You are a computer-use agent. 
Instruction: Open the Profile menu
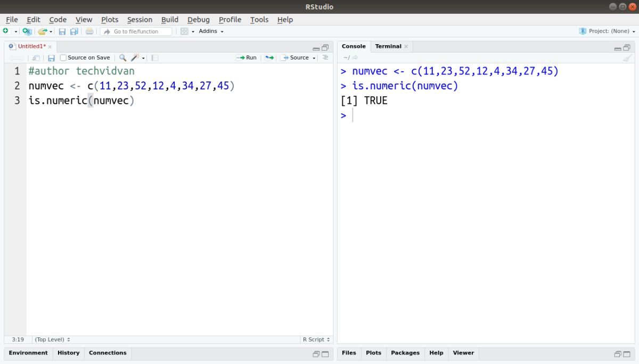(230, 20)
